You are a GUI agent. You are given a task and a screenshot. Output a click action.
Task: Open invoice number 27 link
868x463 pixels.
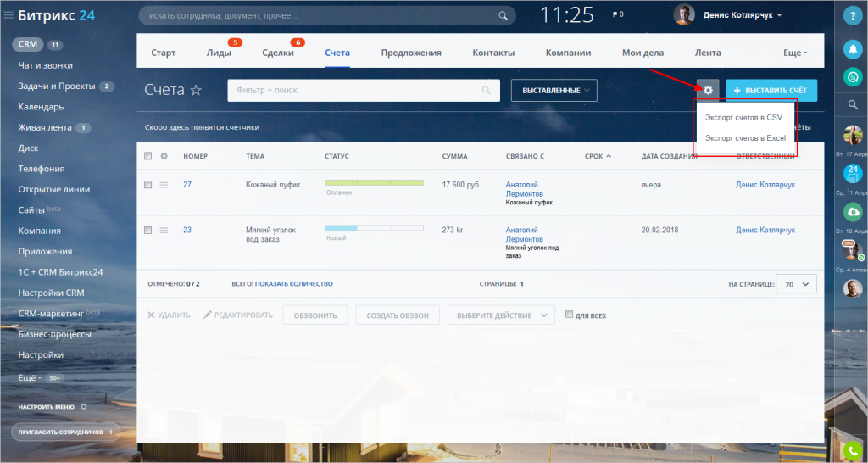[187, 184]
